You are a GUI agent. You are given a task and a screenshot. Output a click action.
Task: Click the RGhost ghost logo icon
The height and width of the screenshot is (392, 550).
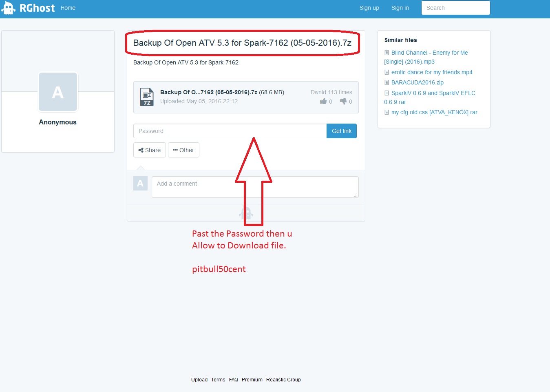[x=8, y=8]
